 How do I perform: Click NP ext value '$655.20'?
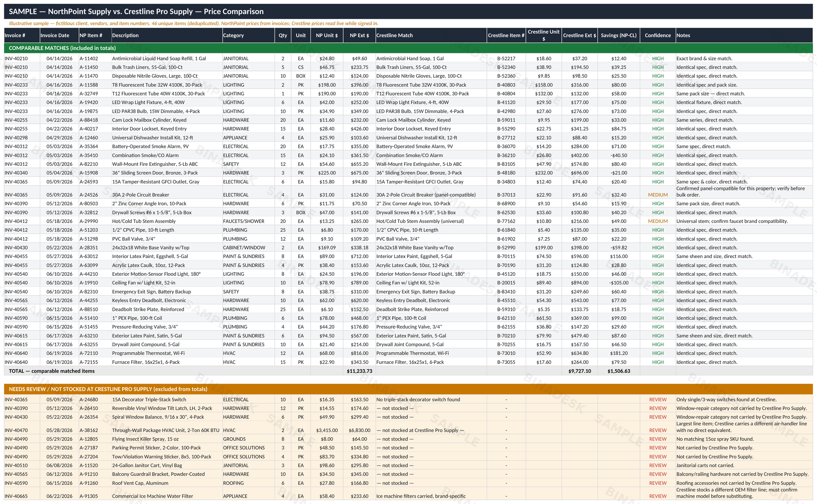pos(359,164)
